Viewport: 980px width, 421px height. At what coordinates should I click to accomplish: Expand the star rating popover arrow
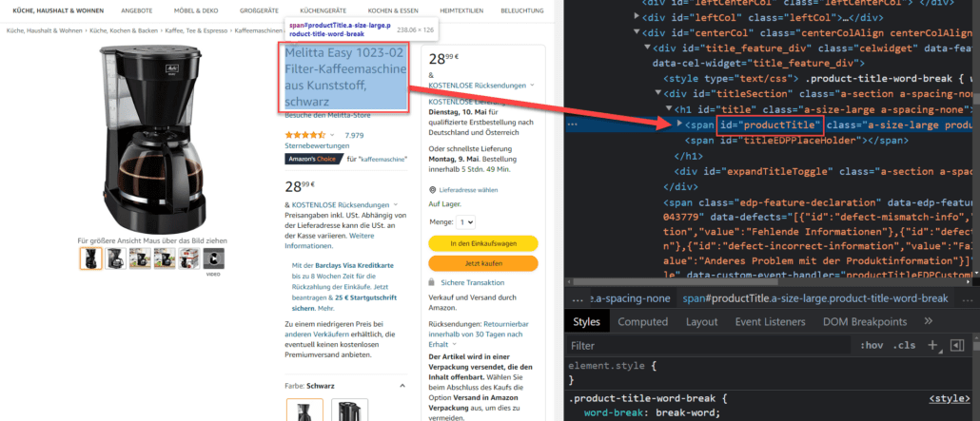click(332, 135)
